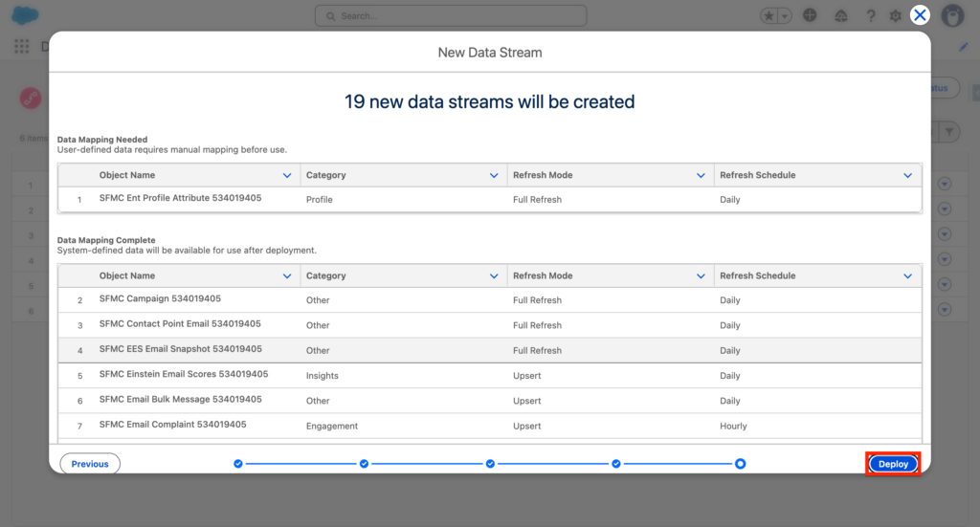Click the pencil edit icon at right

tap(964, 46)
